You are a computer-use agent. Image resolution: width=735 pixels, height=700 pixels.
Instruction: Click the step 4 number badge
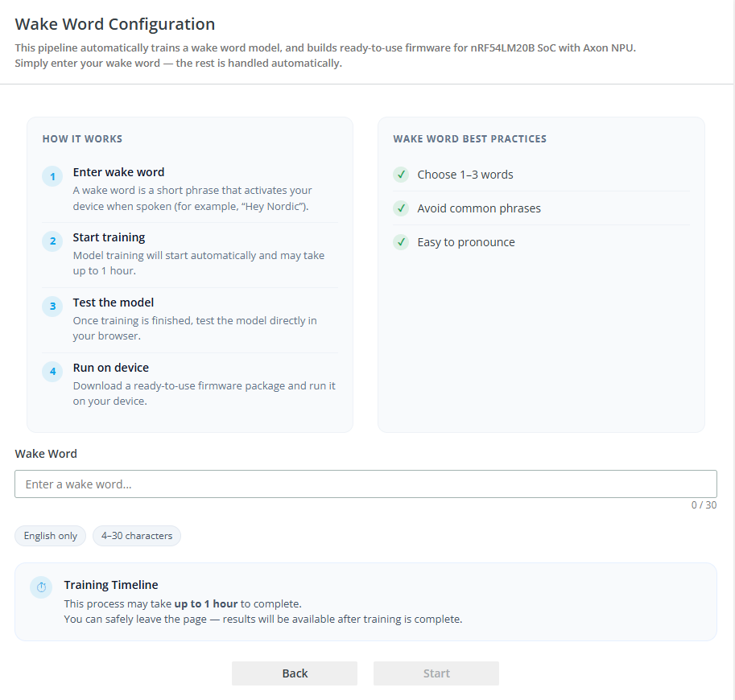point(52,372)
